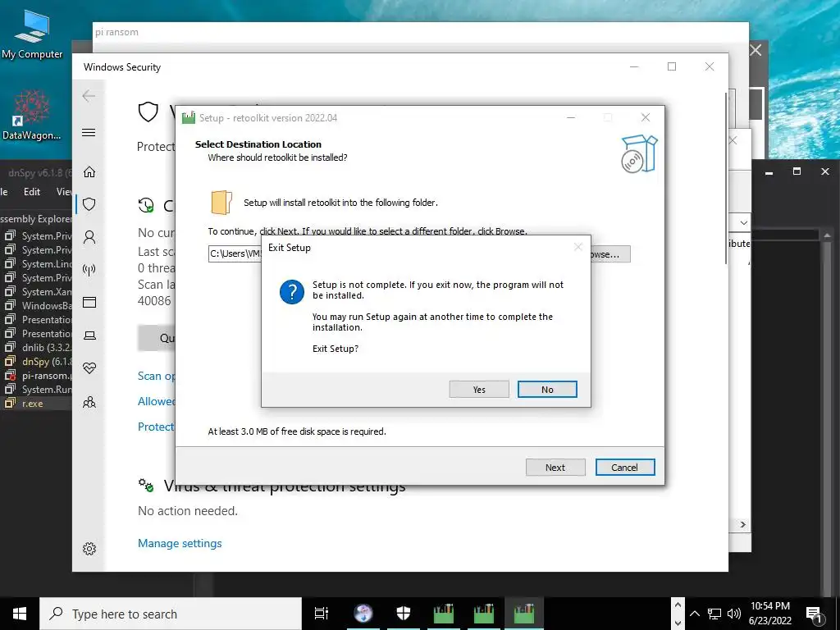Click Browse button in Setup
The width and height of the screenshot is (840, 630).
(x=609, y=254)
